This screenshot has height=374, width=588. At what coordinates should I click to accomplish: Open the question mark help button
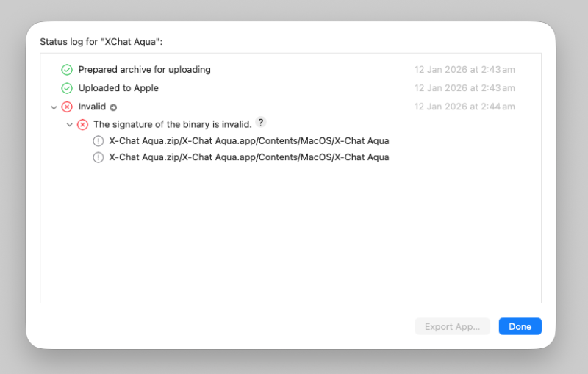point(261,123)
